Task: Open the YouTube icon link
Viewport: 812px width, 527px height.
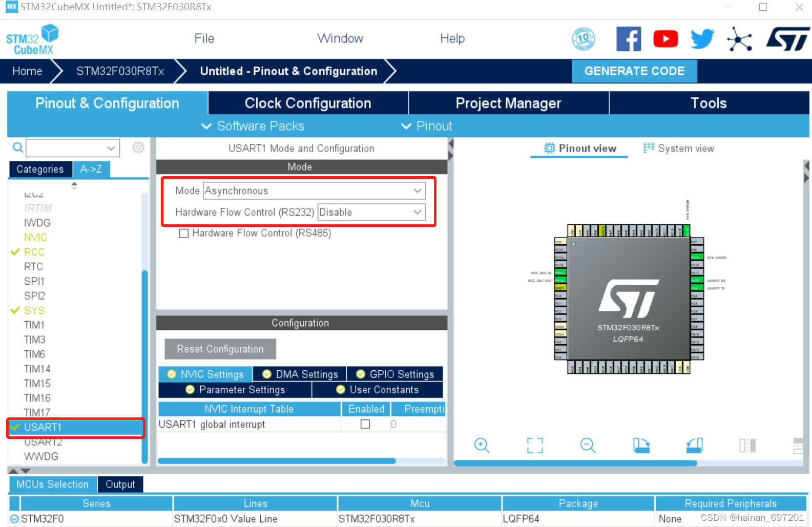Action: (665, 39)
